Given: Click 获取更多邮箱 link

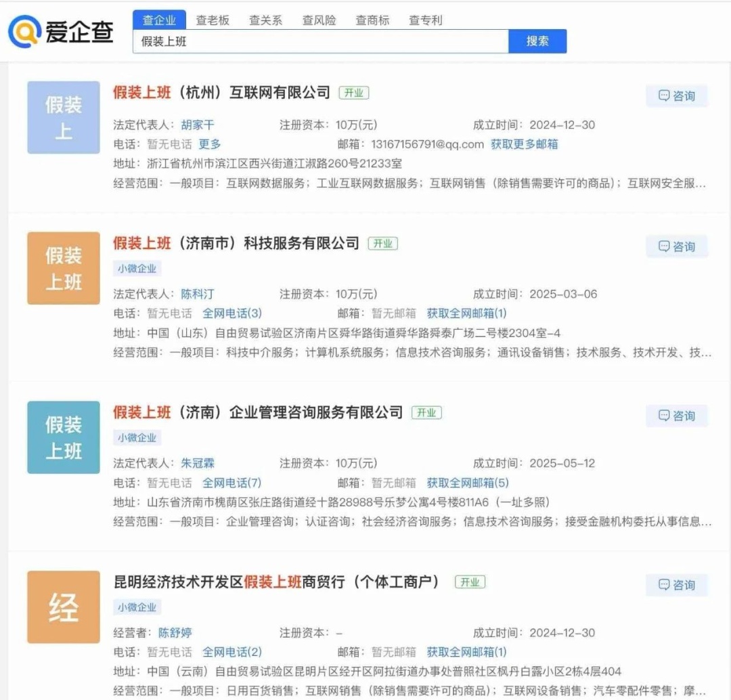Looking at the screenshot, I should [x=524, y=144].
